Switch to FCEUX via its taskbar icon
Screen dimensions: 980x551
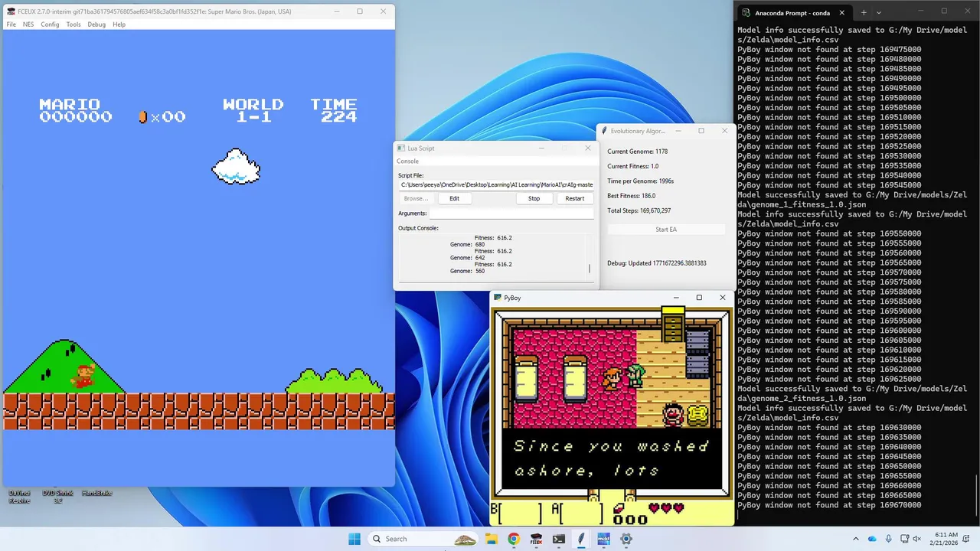[536, 539]
